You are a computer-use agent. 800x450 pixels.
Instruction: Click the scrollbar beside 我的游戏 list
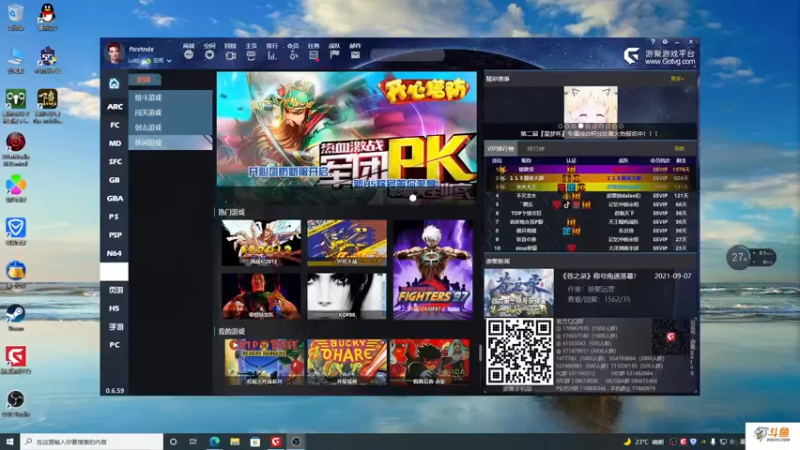coord(480,353)
